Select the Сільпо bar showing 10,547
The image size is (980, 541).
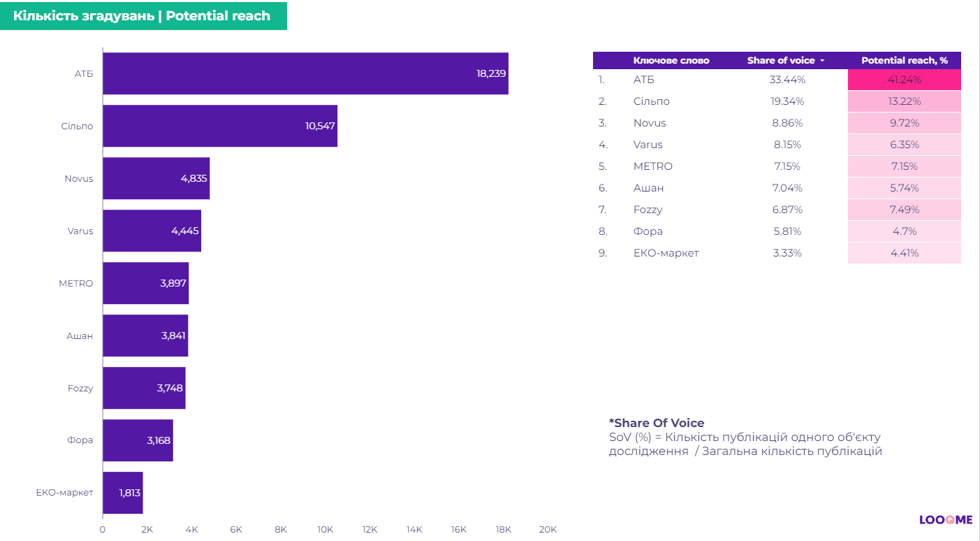(220, 126)
